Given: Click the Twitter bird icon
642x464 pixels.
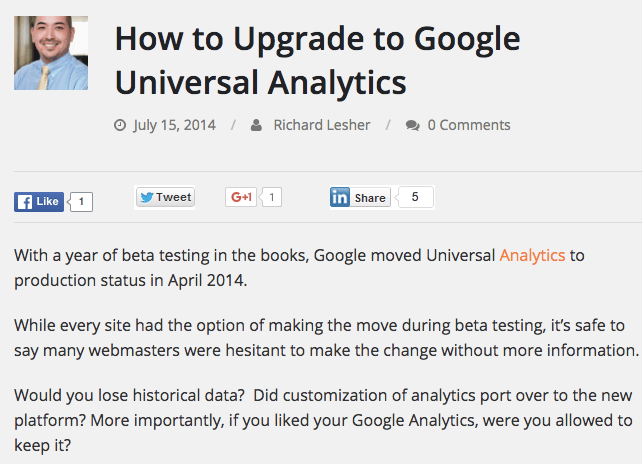Looking at the screenshot, I should click(x=147, y=197).
